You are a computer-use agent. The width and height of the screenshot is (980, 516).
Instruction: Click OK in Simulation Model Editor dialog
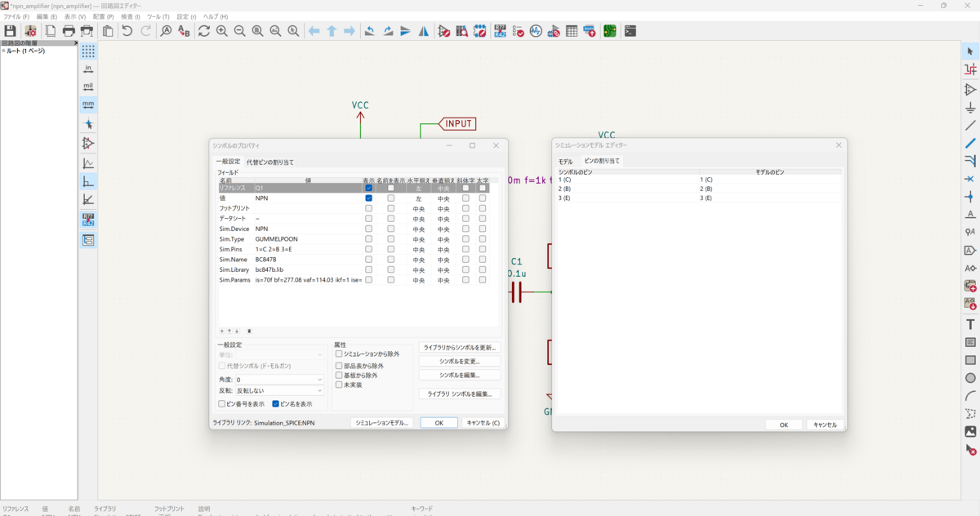783,425
